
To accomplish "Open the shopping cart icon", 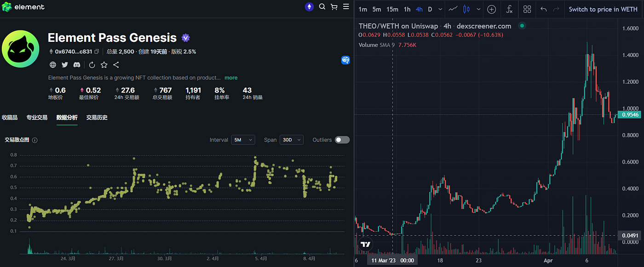I will (x=334, y=7).
